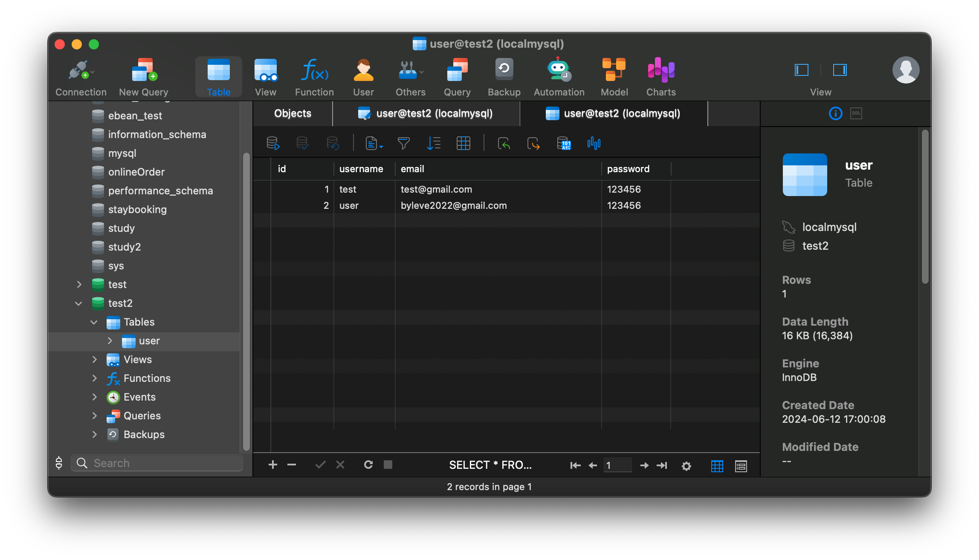Launch the Export Wizard
The image size is (979, 560).
coord(534,143)
